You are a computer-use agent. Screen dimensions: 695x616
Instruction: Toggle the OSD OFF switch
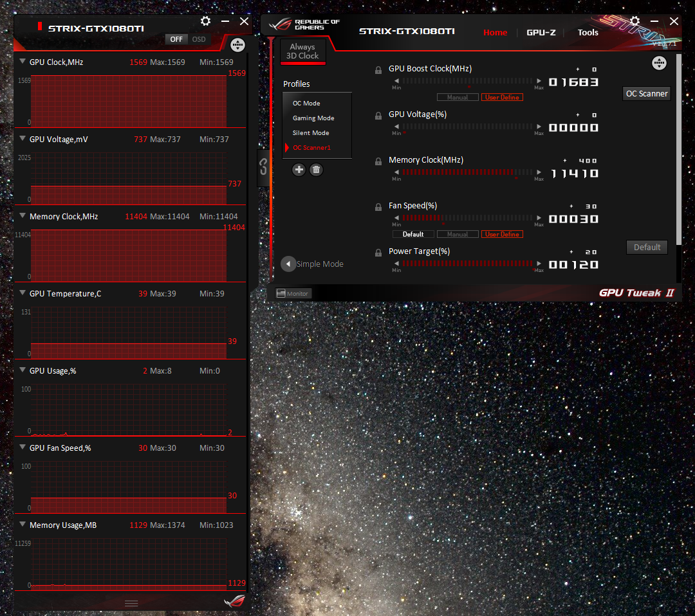click(176, 39)
